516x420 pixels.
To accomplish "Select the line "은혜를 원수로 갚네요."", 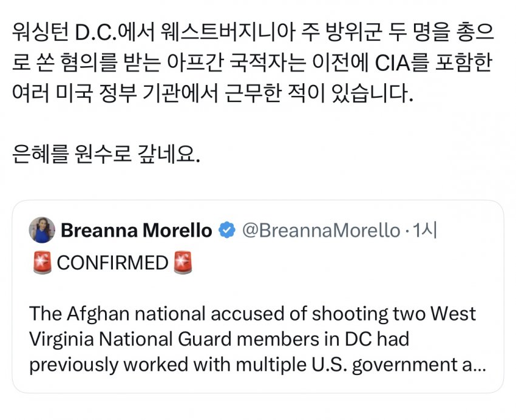I will (x=106, y=155).
